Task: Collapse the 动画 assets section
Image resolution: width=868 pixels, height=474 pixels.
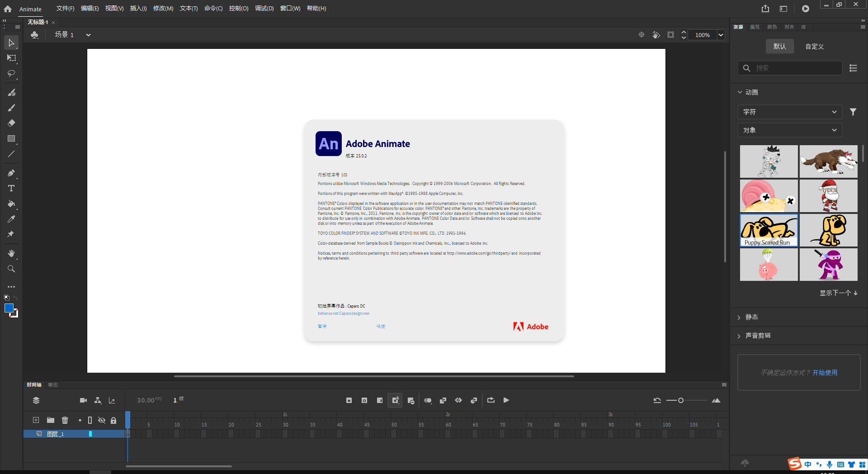Action: [x=740, y=92]
